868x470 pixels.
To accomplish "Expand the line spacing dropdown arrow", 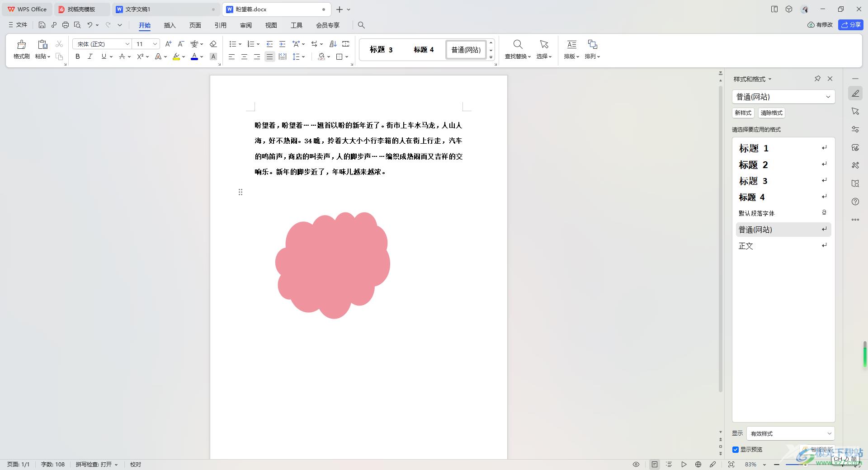I will [303, 57].
